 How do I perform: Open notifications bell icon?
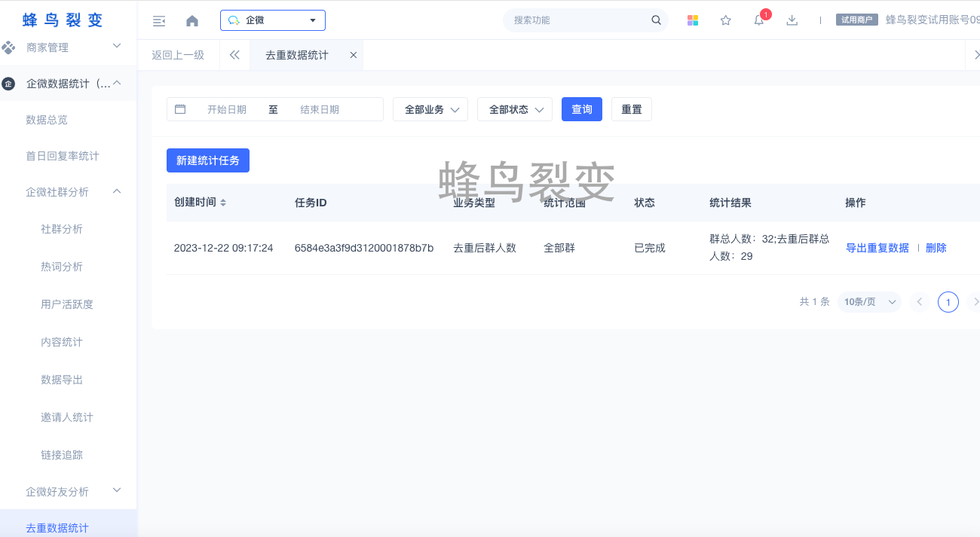759,20
